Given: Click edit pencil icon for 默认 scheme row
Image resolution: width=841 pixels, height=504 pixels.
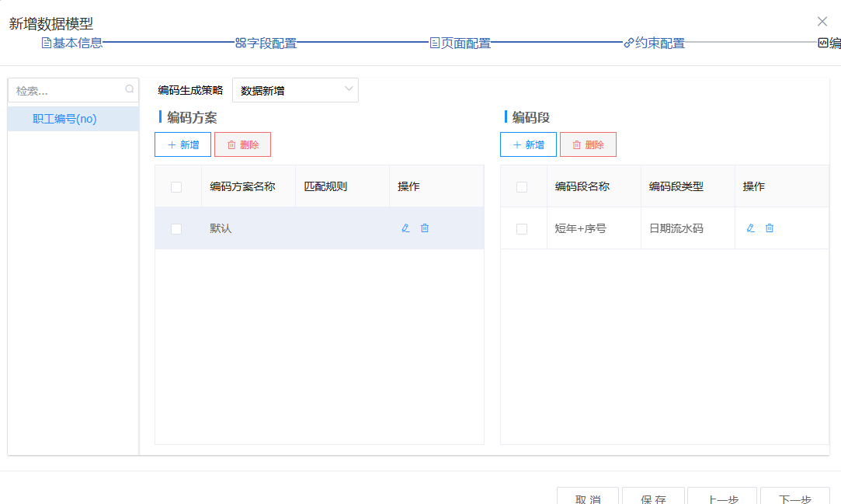Looking at the screenshot, I should coord(405,228).
